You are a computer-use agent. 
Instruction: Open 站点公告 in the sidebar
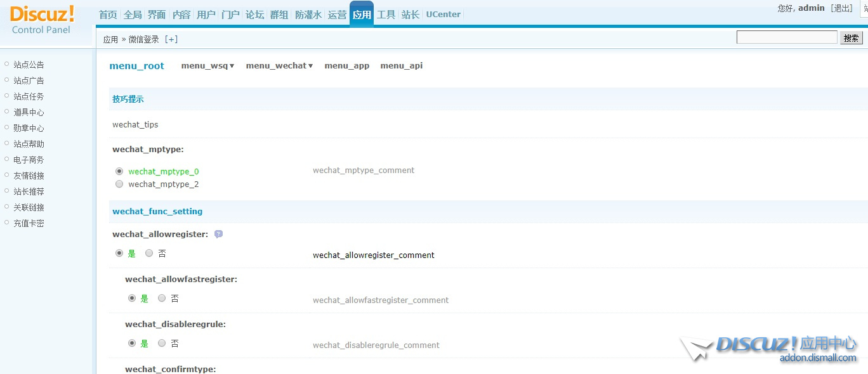coord(29,65)
